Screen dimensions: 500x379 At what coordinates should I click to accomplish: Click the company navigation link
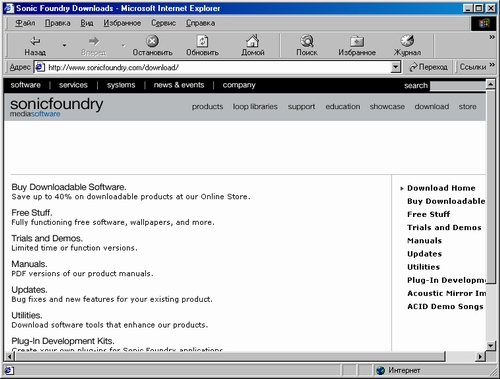[239, 85]
